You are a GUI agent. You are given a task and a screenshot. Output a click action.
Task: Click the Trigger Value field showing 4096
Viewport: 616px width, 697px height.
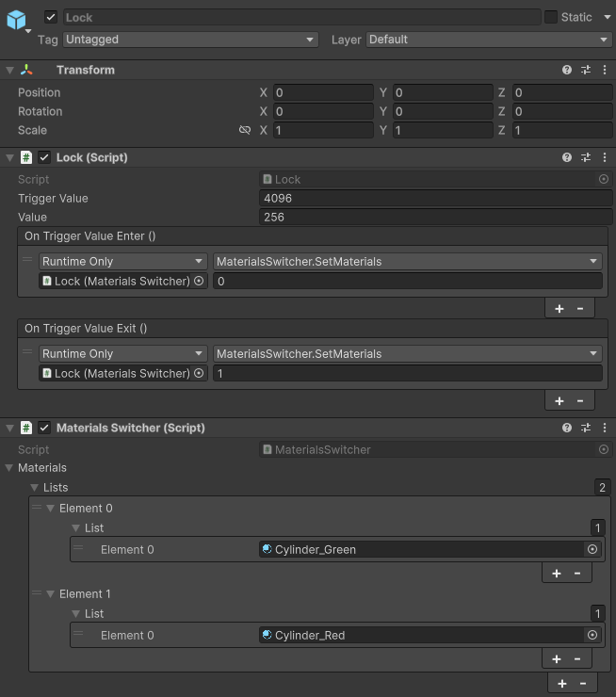pos(435,199)
